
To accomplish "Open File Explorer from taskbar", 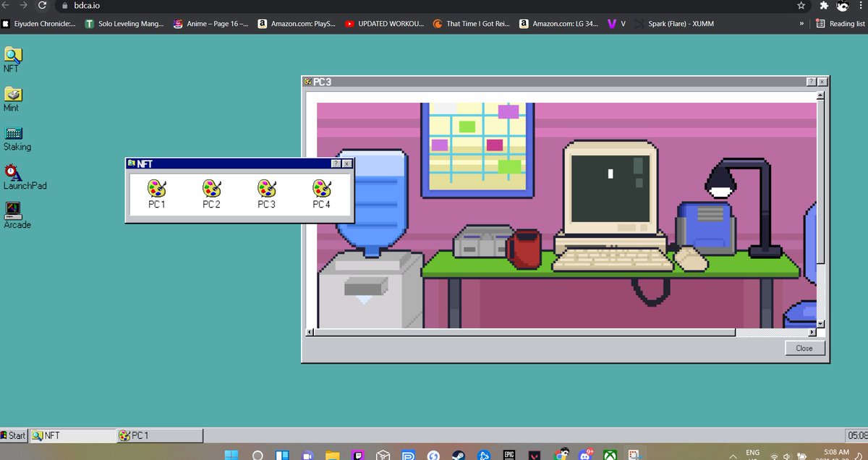I will point(332,456).
